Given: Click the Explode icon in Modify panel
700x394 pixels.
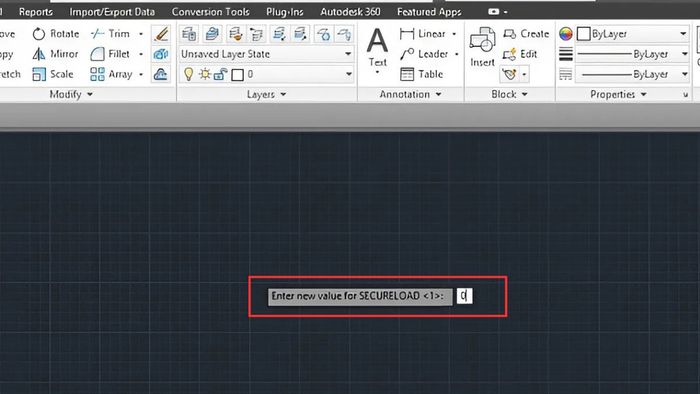Looking at the screenshot, I should click(161, 54).
